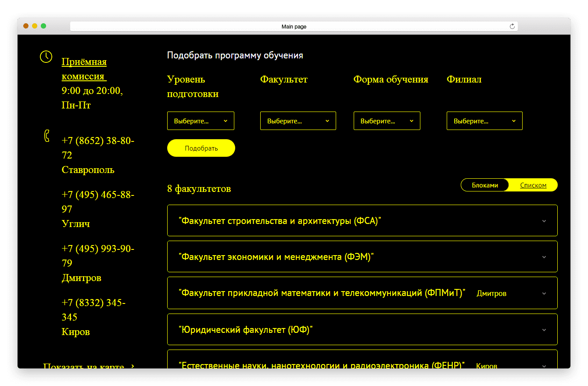This screenshot has height=386, width=588.
Task: Click the clock icon beside admission hours
Action: click(46, 57)
